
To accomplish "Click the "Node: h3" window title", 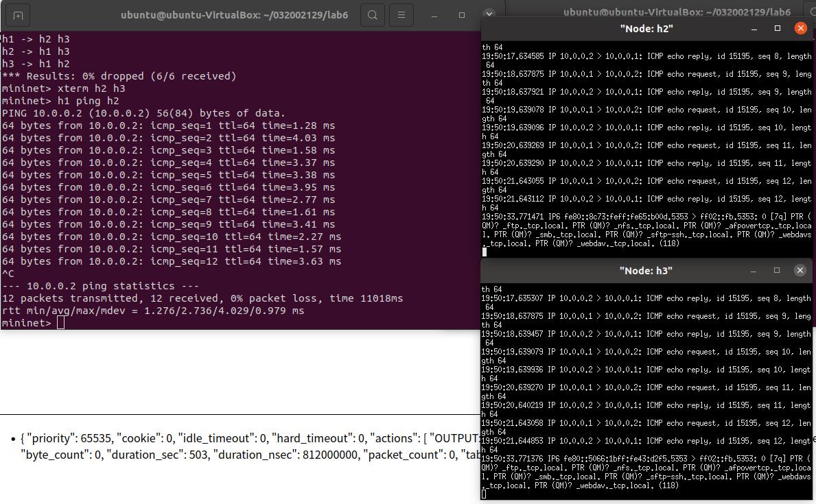I will tap(646, 270).
